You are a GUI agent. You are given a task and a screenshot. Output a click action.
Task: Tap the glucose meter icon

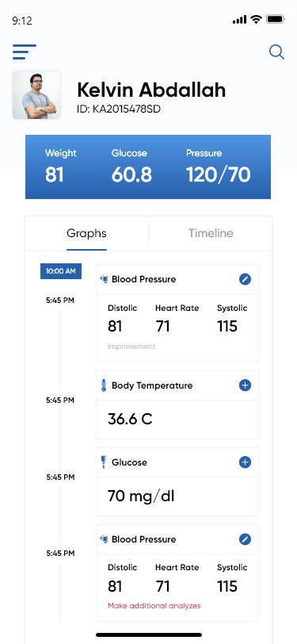coord(104,462)
